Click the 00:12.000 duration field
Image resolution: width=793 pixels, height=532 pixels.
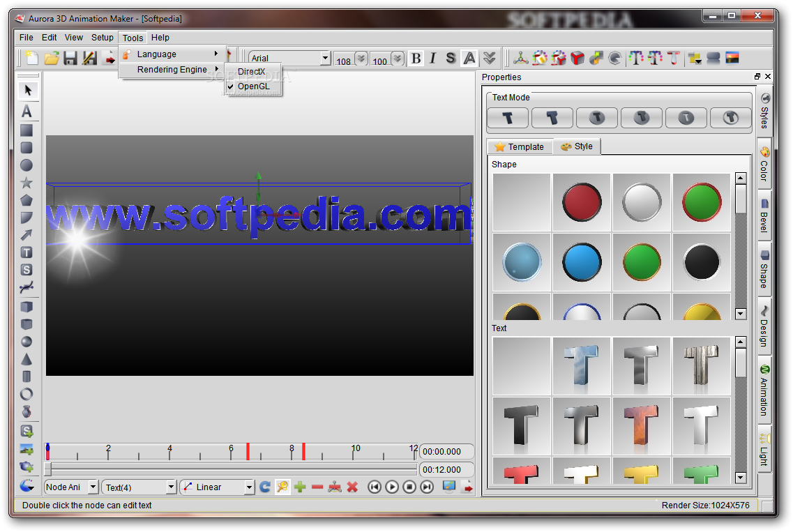pos(446,470)
